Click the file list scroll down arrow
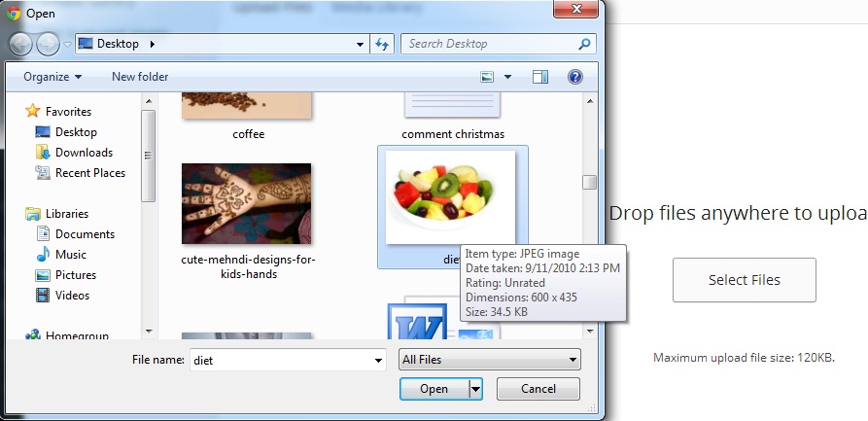Image resolution: width=868 pixels, height=421 pixels. (x=590, y=331)
